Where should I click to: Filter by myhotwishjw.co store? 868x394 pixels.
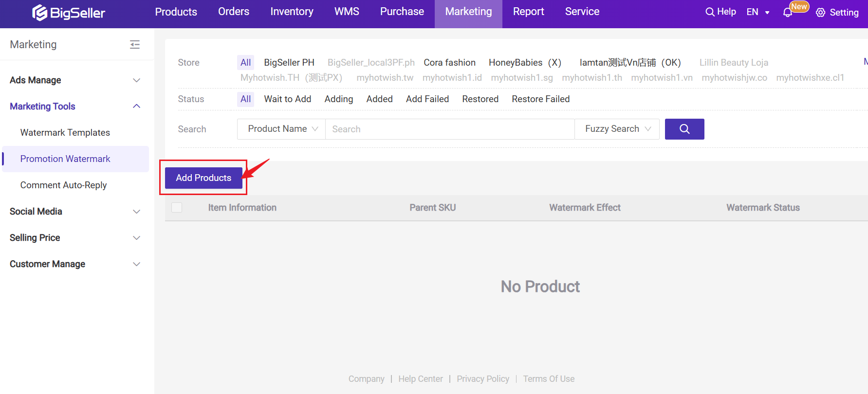coord(734,78)
